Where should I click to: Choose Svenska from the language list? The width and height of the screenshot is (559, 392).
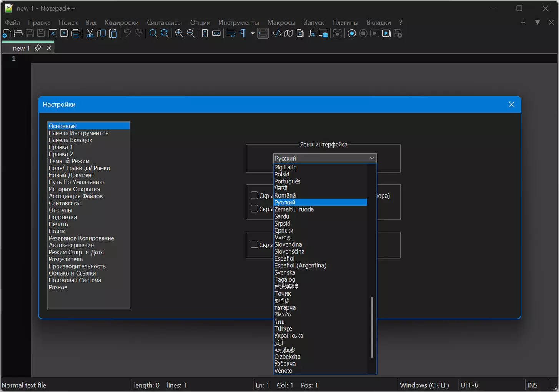(320, 272)
